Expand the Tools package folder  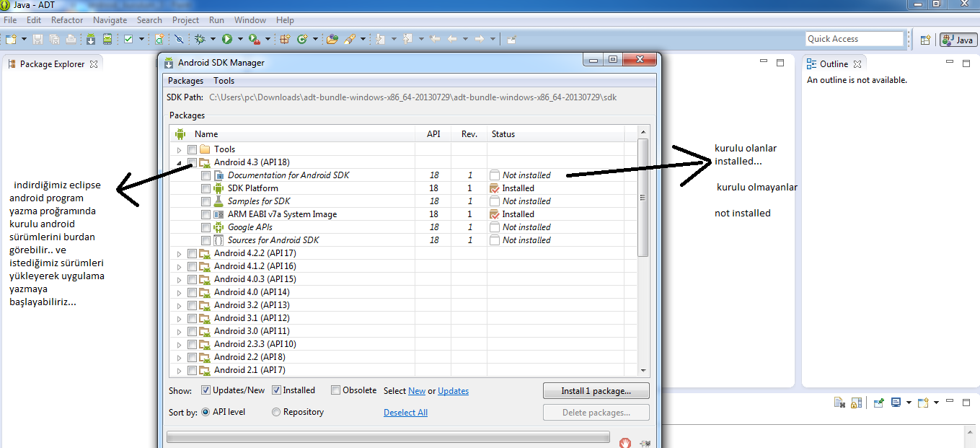pos(180,149)
